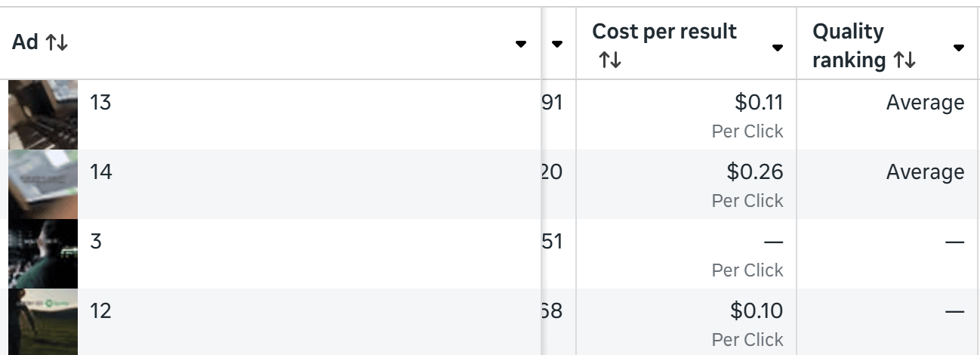Screen dimensions: 980x355
Task: Expand the Cost per result column dropdown
Action: 778,48
